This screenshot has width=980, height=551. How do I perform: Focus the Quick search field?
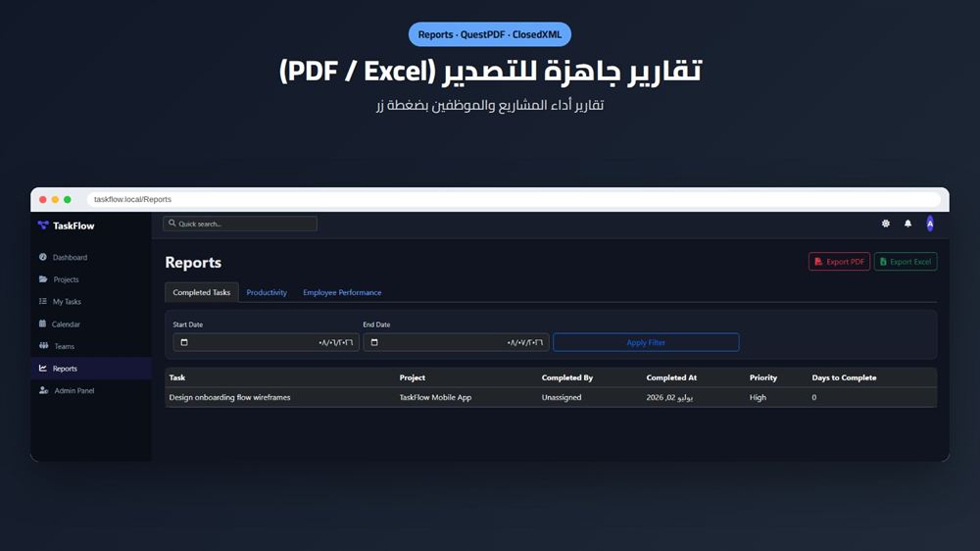pyautogui.click(x=240, y=224)
